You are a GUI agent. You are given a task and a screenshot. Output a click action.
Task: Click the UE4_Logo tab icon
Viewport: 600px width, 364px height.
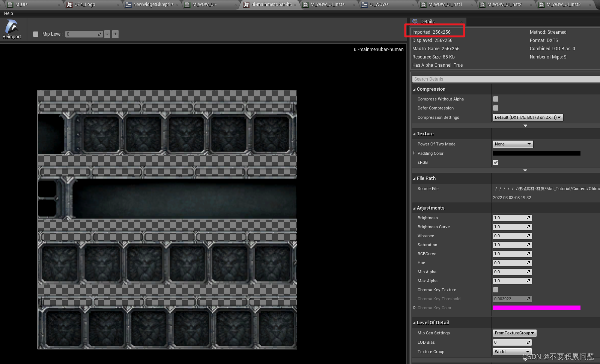pyautogui.click(x=69, y=4)
